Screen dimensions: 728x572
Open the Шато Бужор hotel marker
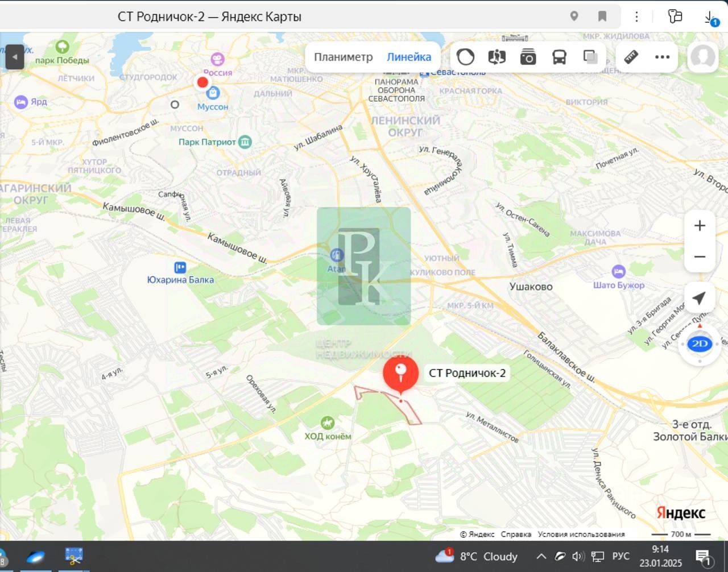click(x=618, y=271)
